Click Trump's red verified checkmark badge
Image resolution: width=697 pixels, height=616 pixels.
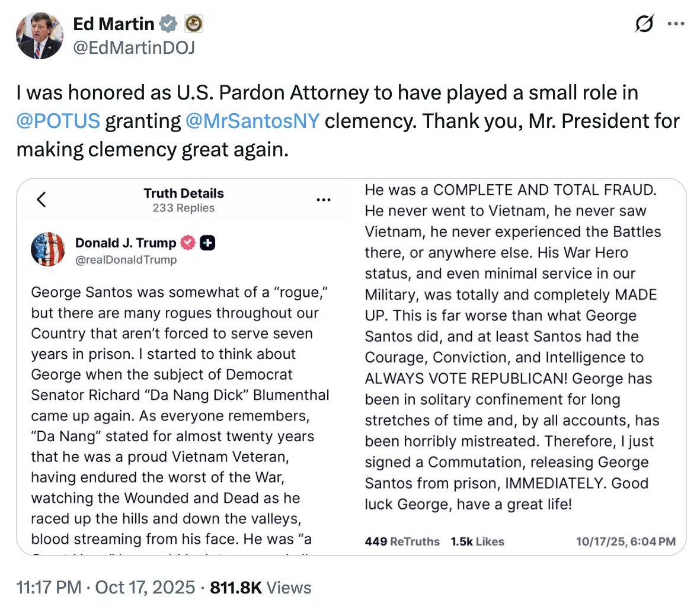pos(188,243)
